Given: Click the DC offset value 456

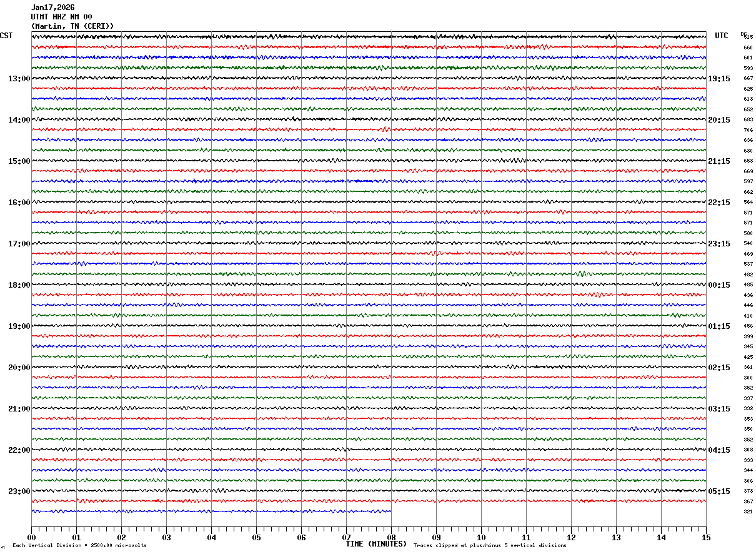Looking at the screenshot, I should pos(748,326).
